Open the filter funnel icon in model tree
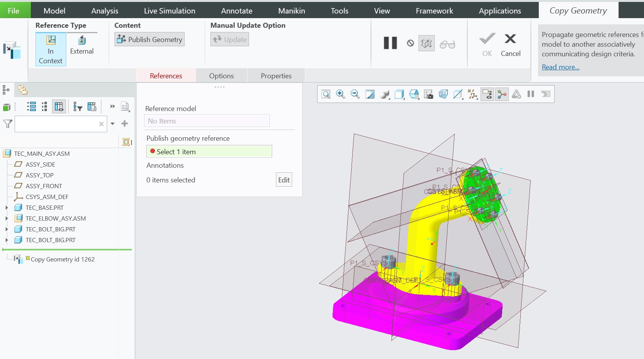This screenshot has height=359, width=644. coord(7,124)
